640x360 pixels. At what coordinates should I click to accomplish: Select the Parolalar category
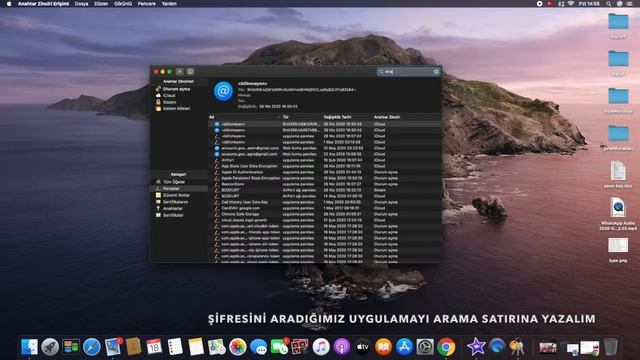171,189
